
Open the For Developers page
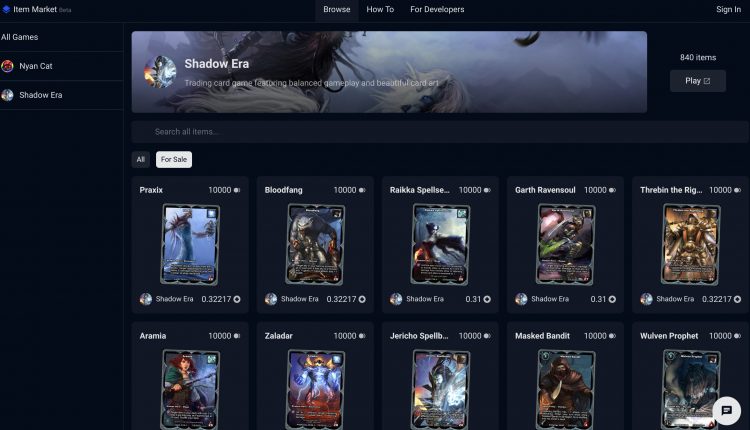(x=437, y=10)
